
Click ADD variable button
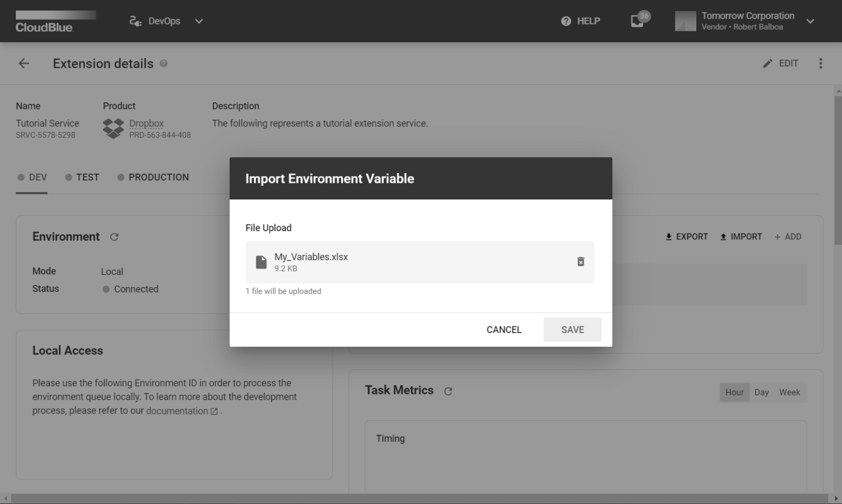(x=788, y=237)
